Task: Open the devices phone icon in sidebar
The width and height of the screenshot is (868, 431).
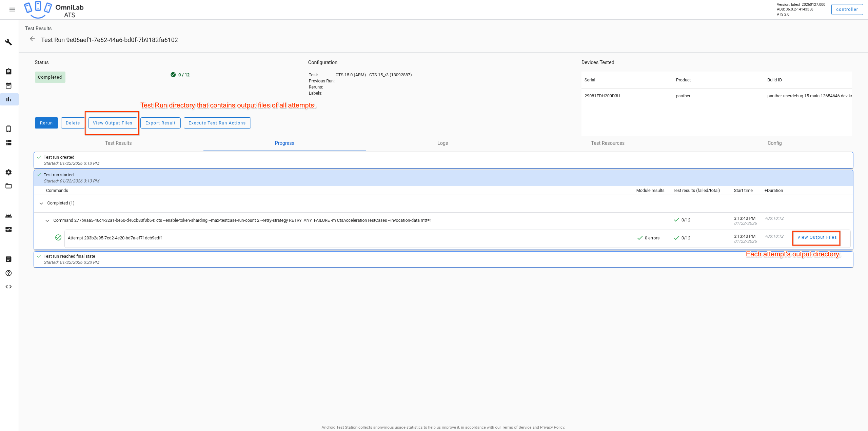Action: 8,129
